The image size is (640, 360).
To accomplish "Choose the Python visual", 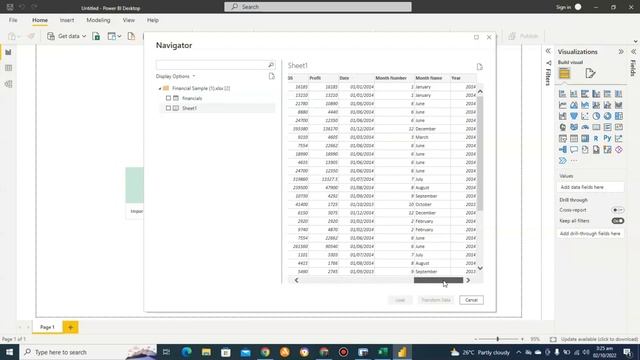I will tap(607, 138).
